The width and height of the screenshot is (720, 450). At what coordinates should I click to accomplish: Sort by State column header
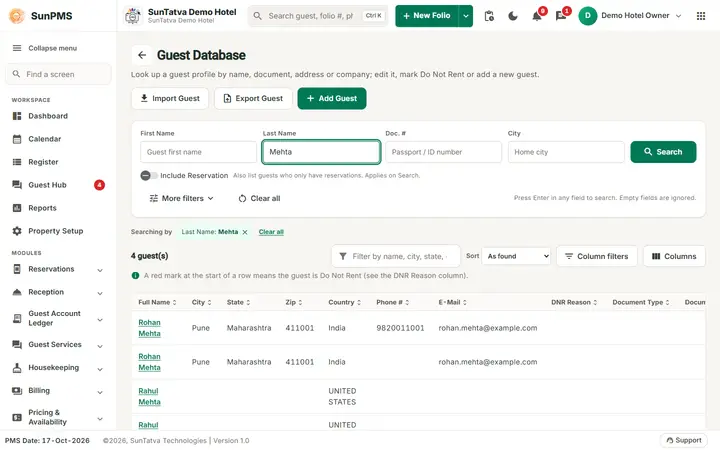pyautogui.click(x=238, y=302)
